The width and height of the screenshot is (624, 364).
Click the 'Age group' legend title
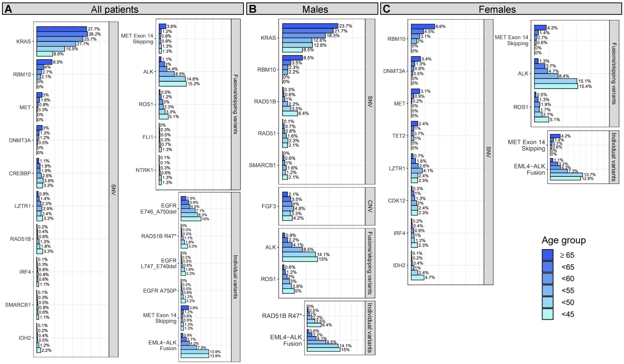564,240
